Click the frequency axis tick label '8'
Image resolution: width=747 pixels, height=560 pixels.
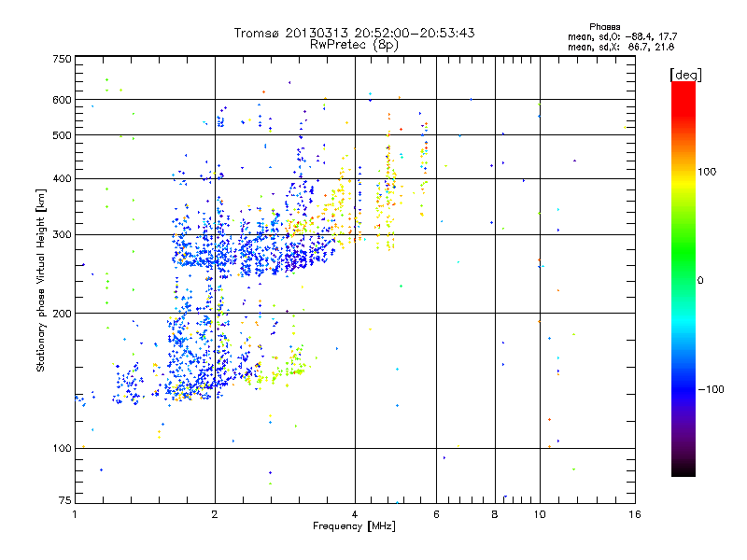[495, 514]
